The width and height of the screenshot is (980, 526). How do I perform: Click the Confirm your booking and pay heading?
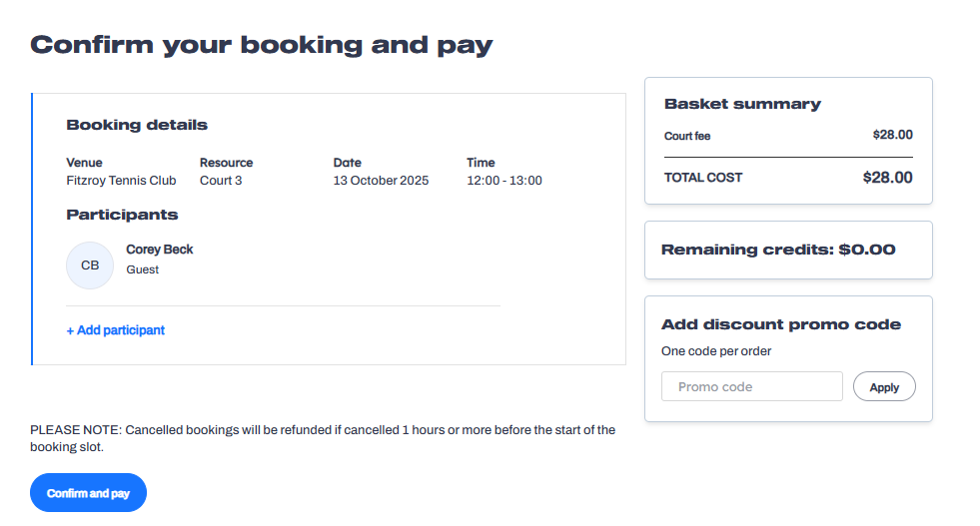point(262,45)
